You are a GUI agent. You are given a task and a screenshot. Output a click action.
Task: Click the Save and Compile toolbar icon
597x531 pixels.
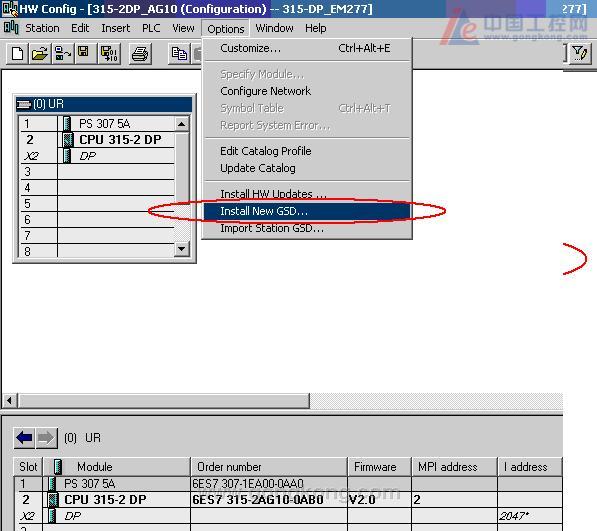point(109,54)
